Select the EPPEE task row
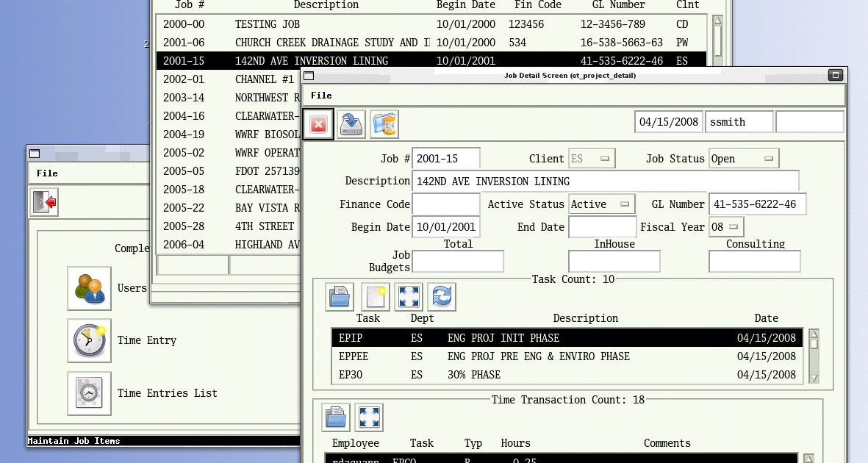This screenshot has height=463, width=868. (x=514, y=356)
